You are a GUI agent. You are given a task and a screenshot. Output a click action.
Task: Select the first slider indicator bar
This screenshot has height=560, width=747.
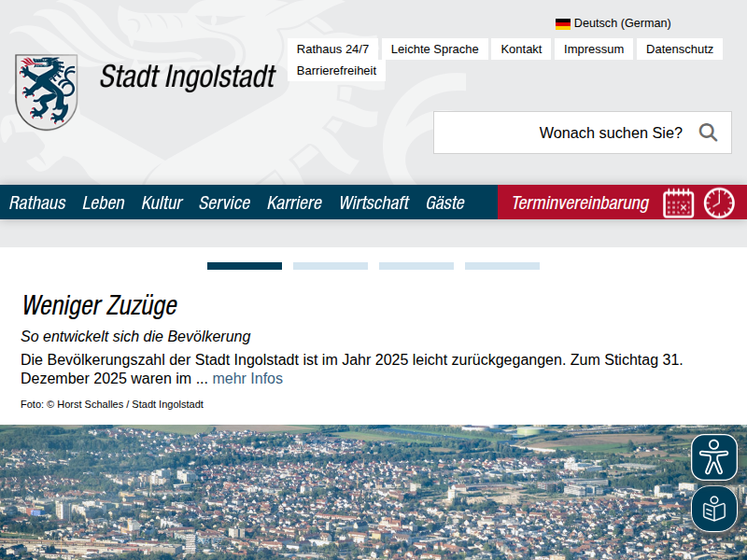tap(245, 266)
